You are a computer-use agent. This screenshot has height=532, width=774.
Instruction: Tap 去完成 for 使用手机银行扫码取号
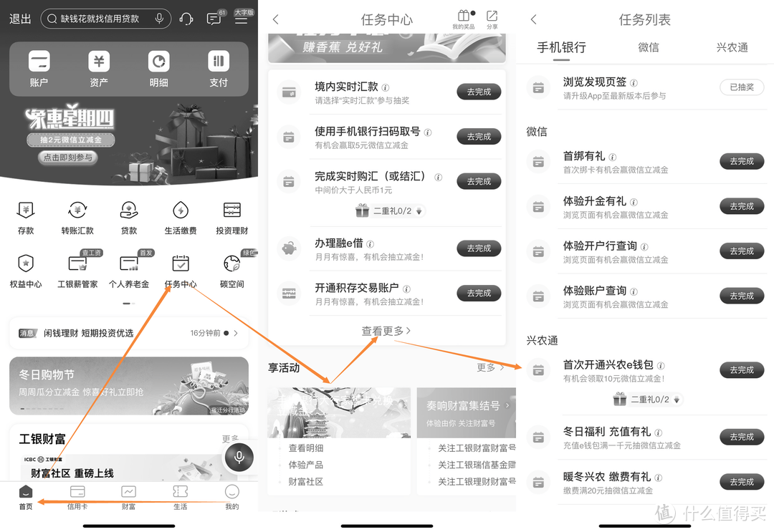479,137
